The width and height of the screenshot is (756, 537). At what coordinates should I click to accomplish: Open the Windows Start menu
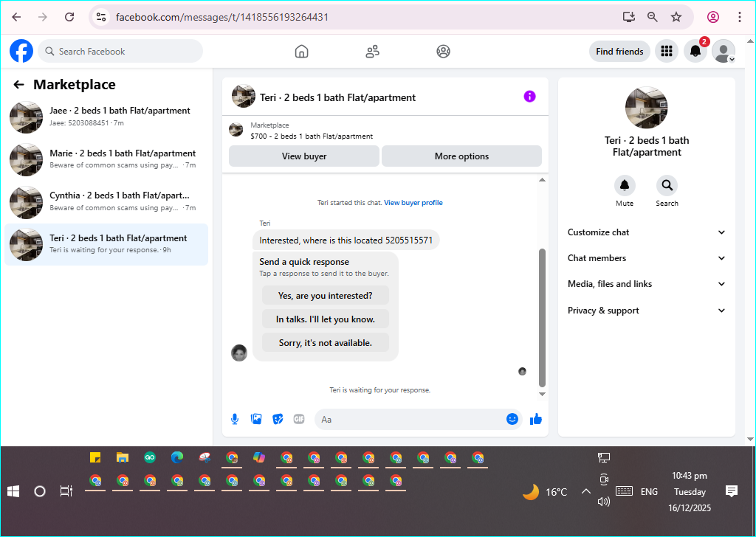[x=13, y=491]
